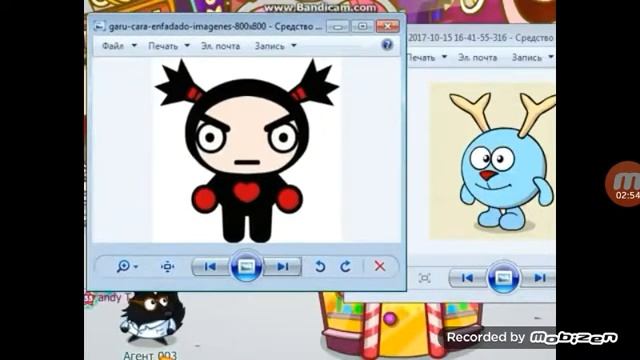Open Запись menu in back viewer window
This screenshot has height=360, width=640.
527,58
